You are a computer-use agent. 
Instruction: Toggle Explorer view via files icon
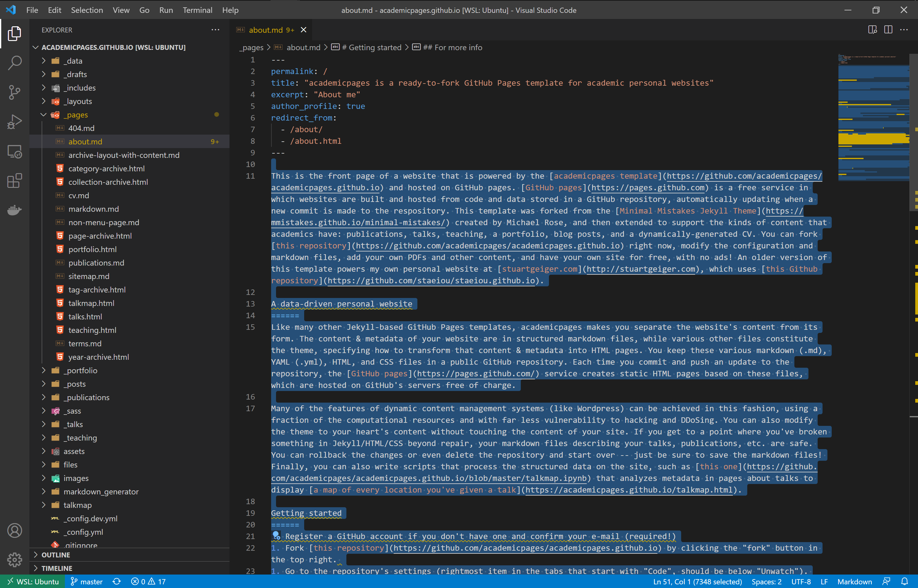[x=14, y=34]
